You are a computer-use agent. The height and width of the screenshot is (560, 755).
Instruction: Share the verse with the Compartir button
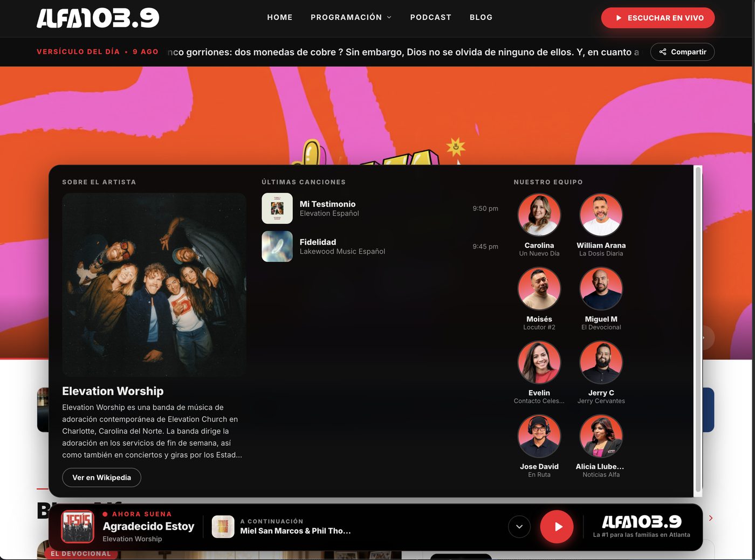[682, 52]
